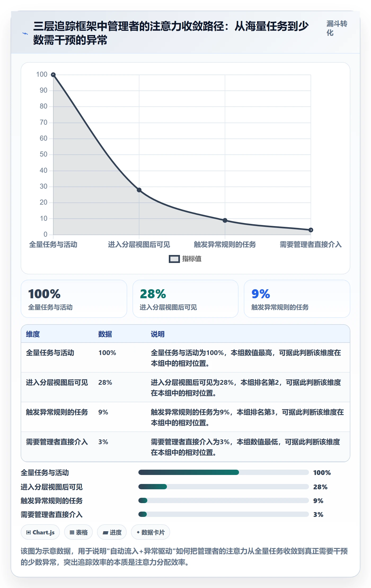Select the 进度 chip
The image size is (371, 588).
click(x=112, y=532)
